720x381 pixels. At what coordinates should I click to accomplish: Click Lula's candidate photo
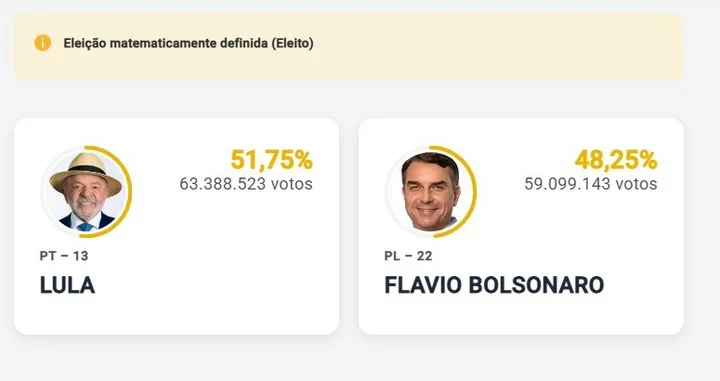[x=86, y=191]
